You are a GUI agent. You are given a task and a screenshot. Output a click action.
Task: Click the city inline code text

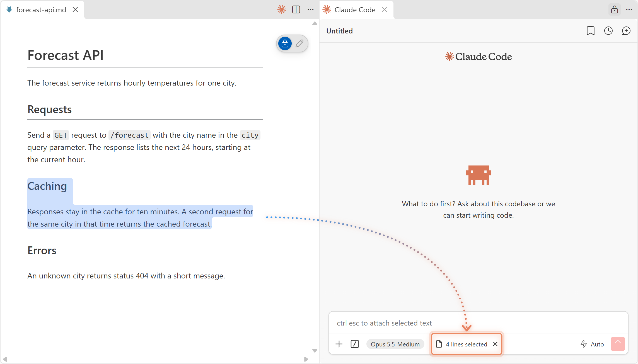(250, 135)
